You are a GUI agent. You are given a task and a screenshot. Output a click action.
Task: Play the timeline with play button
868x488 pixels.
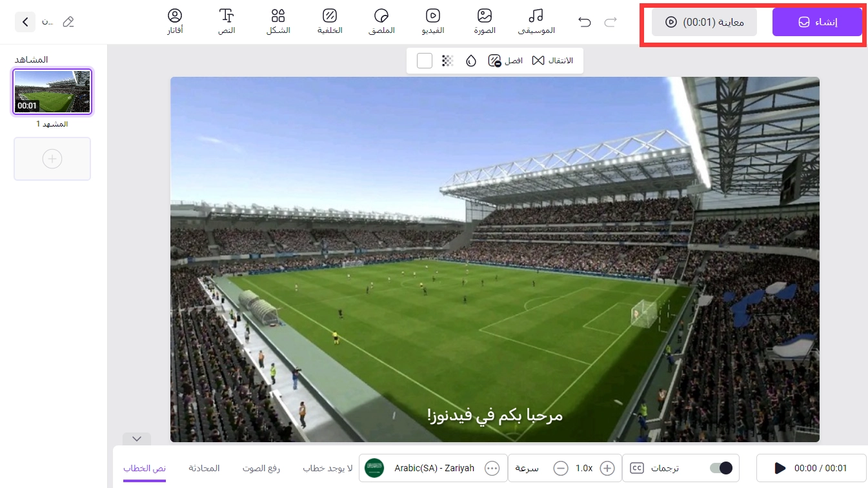780,468
